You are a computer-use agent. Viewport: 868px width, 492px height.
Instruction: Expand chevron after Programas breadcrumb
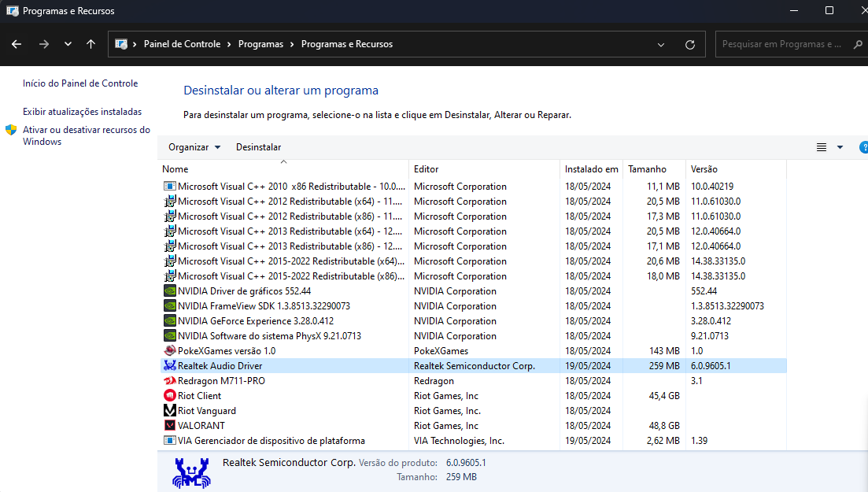tap(292, 44)
